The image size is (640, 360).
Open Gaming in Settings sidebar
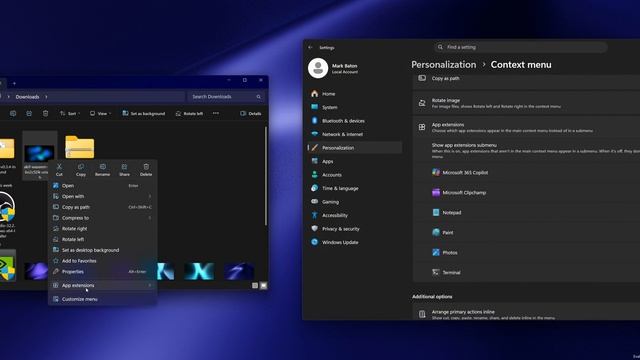coord(355,202)
